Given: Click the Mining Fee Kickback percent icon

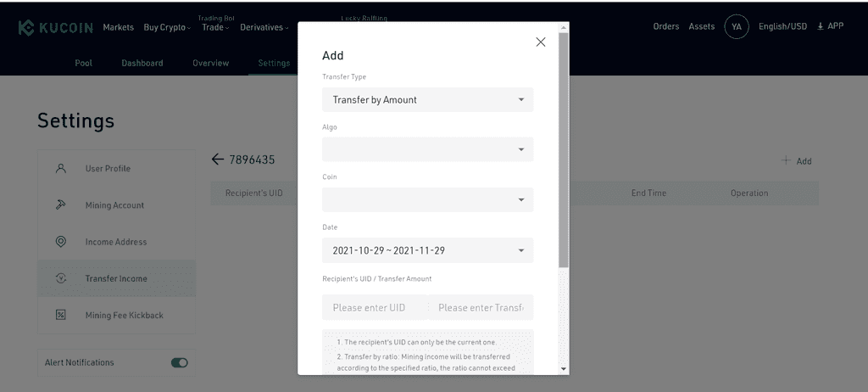Looking at the screenshot, I should (x=61, y=315).
